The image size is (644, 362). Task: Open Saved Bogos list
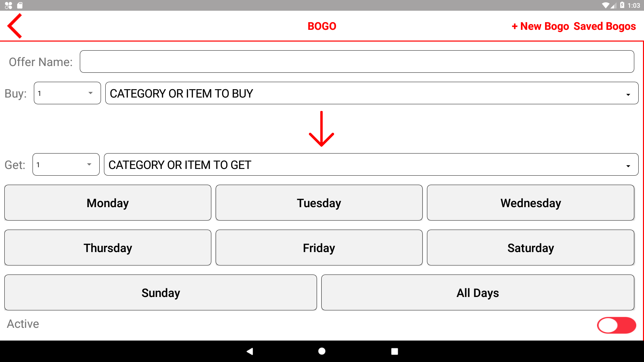point(604,26)
